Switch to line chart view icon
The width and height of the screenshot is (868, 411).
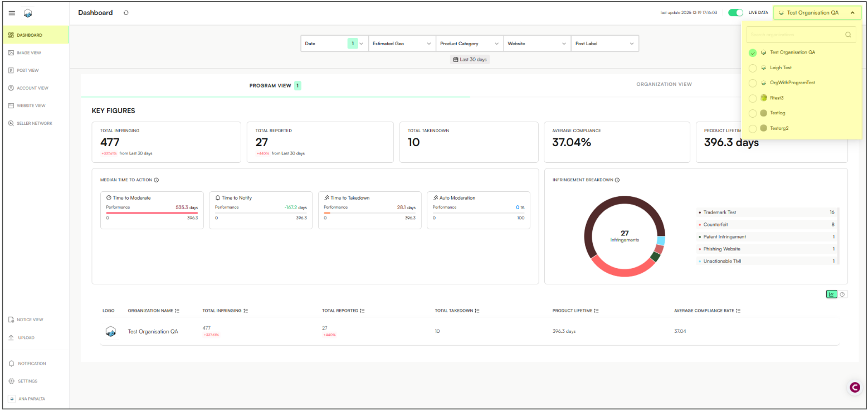[831, 294]
